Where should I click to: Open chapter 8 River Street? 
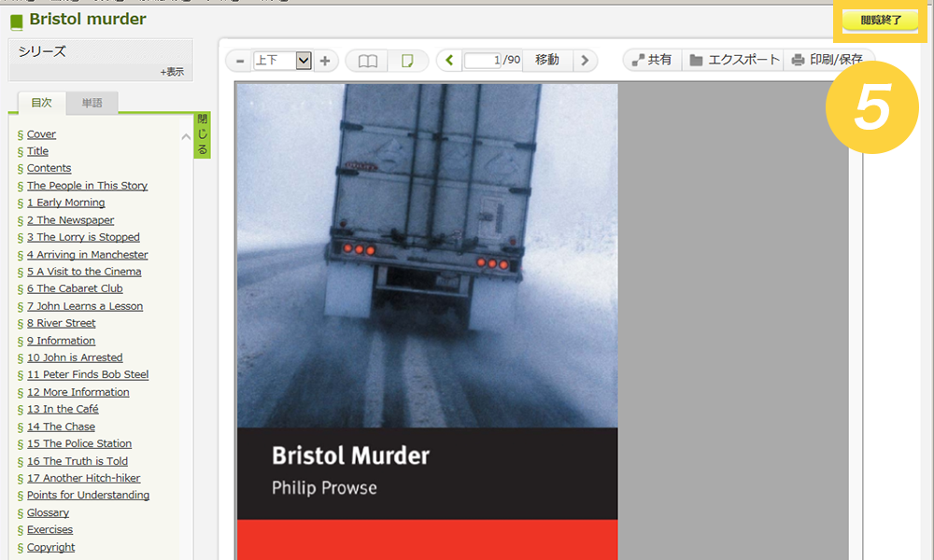pos(62,323)
